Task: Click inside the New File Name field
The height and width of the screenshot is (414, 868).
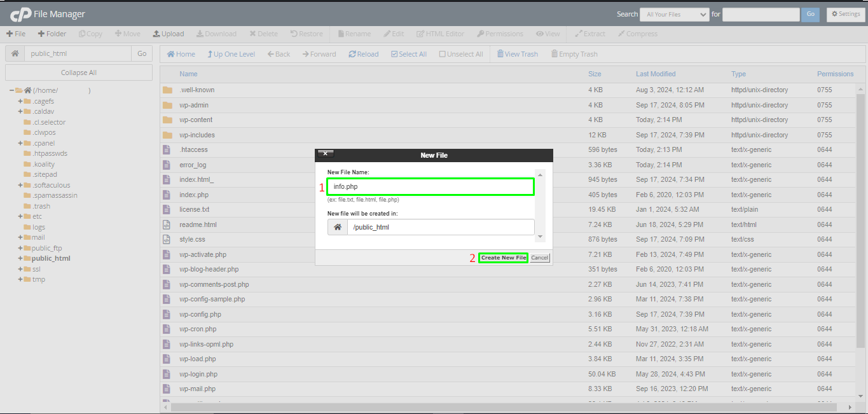Action: point(430,186)
